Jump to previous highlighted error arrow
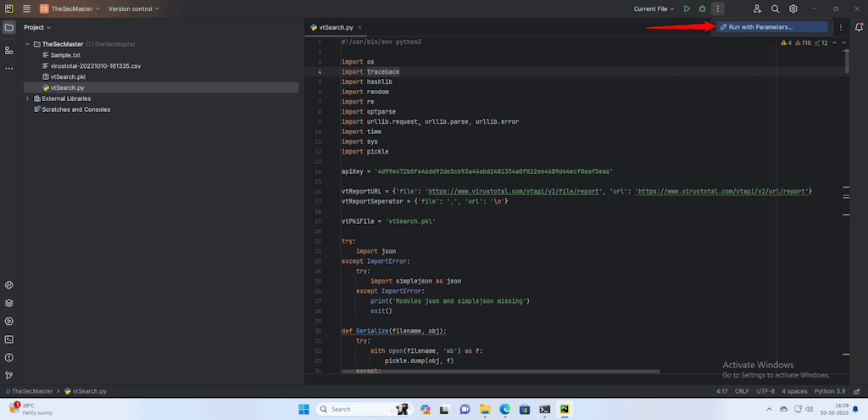Image resolution: width=868 pixels, height=420 pixels. tap(835, 42)
